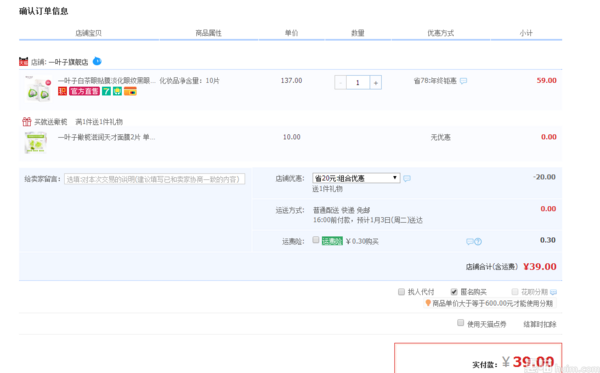Click the 0.30 insurance amount at right
Viewport: 600px width, 373px height.
click(548, 240)
